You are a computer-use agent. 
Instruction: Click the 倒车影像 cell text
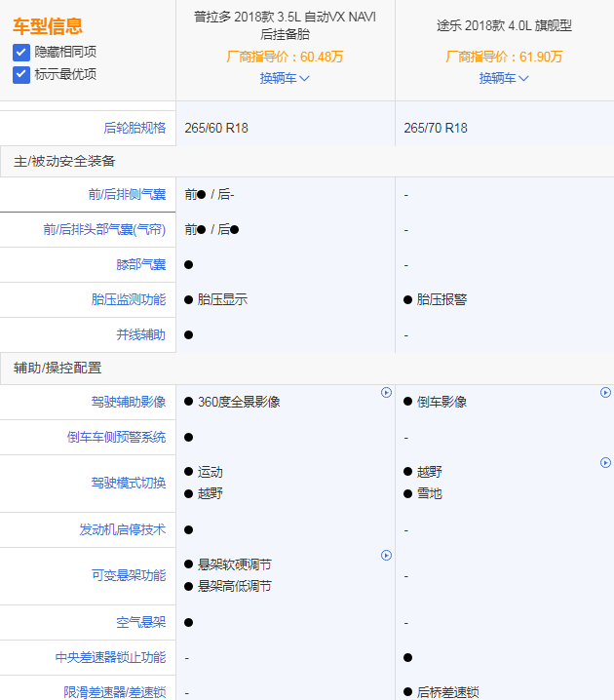click(441, 402)
